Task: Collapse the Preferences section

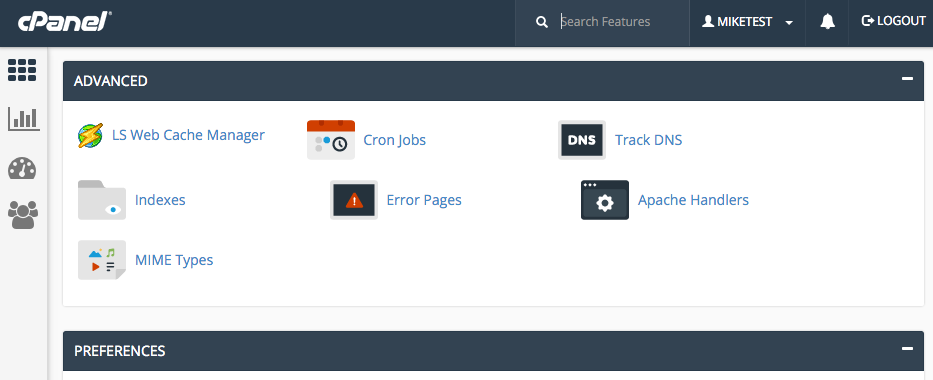Action: (907, 348)
